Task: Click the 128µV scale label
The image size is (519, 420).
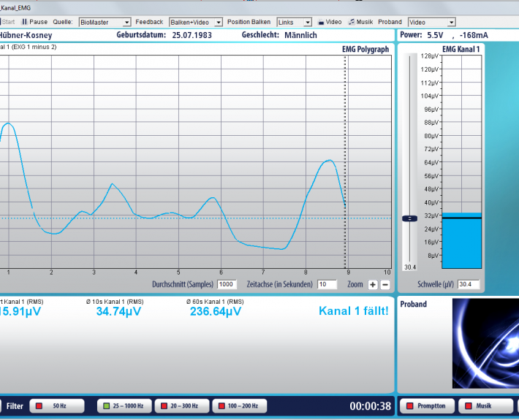Action: pos(429,56)
